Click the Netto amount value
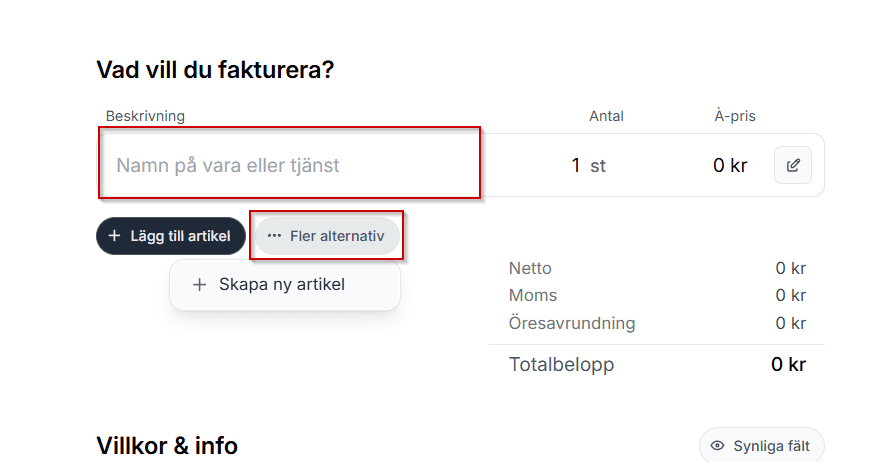 [x=790, y=268]
